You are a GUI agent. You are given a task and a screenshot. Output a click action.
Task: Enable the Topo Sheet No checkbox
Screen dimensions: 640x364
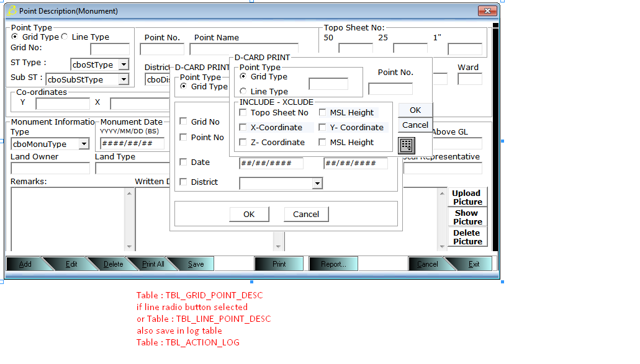(243, 113)
